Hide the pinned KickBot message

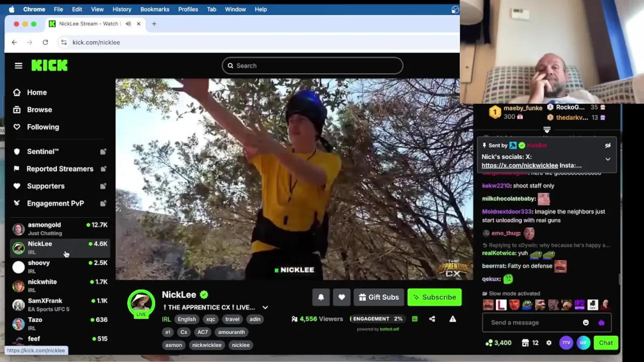(x=608, y=145)
